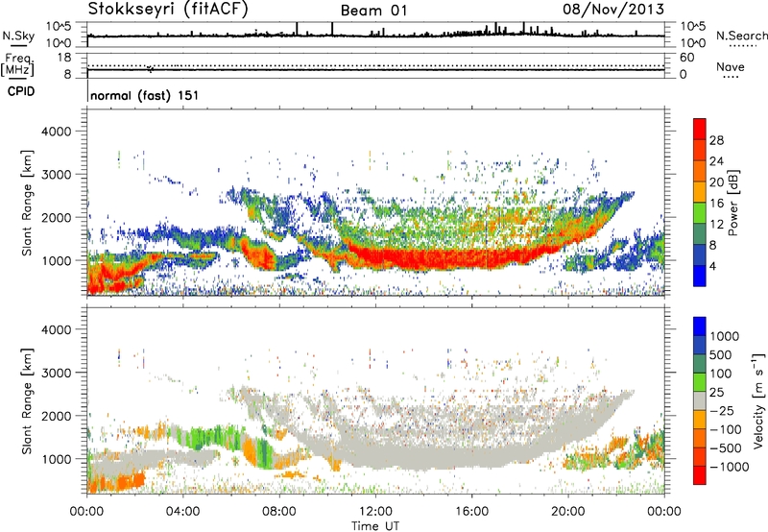Click the blue bottom of power colorbar
768x532 pixels.
click(x=700, y=276)
